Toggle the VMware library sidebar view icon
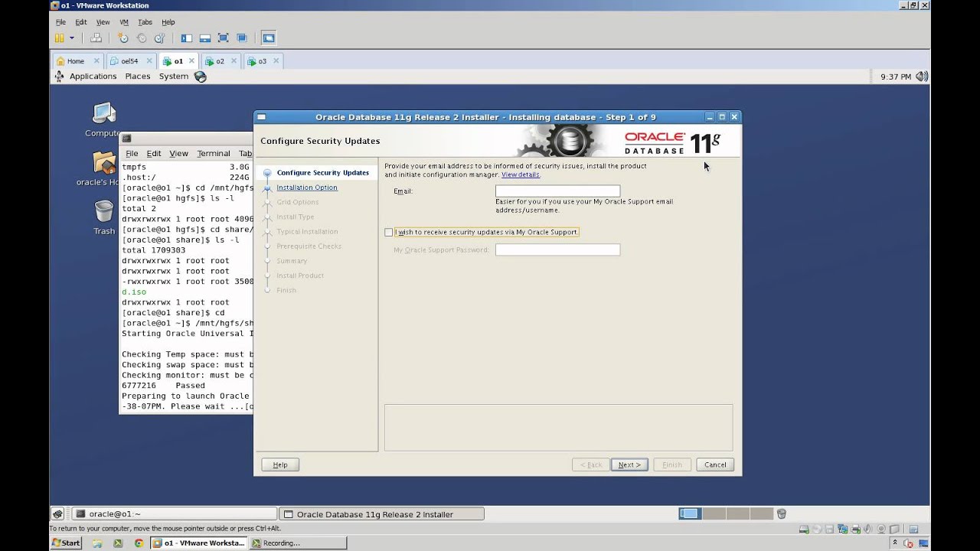 tap(186, 37)
